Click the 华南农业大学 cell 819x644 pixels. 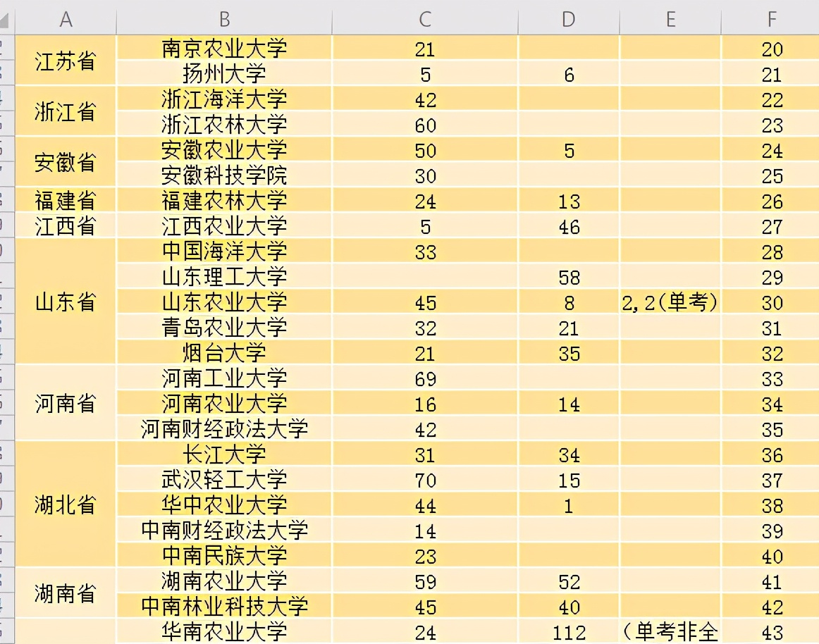pos(224,631)
